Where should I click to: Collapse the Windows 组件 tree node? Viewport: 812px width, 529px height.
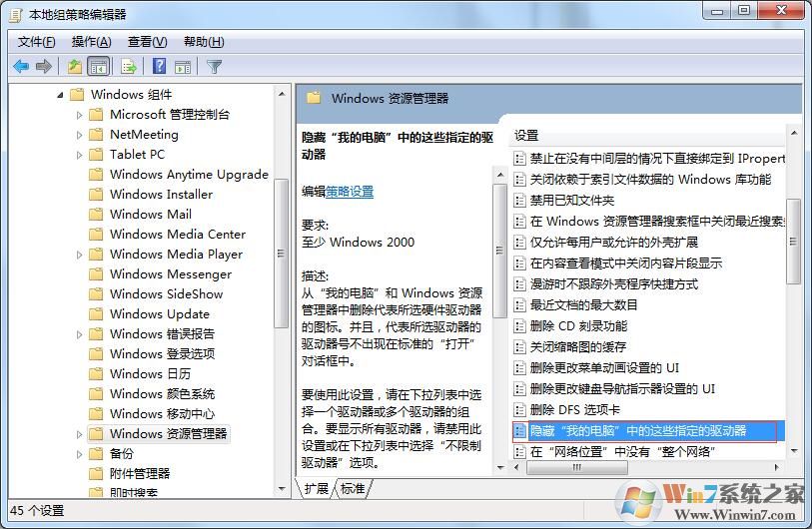tap(60, 95)
